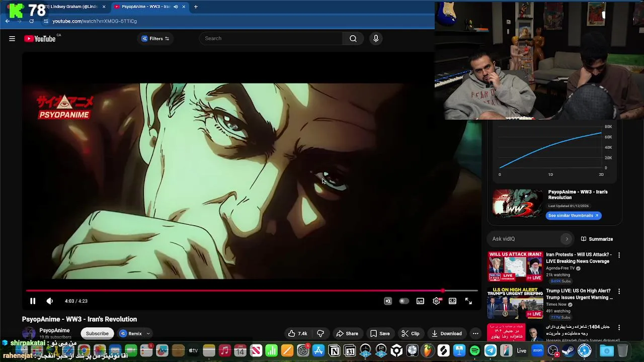
Task: Reload the current page
Action: tap(31, 21)
